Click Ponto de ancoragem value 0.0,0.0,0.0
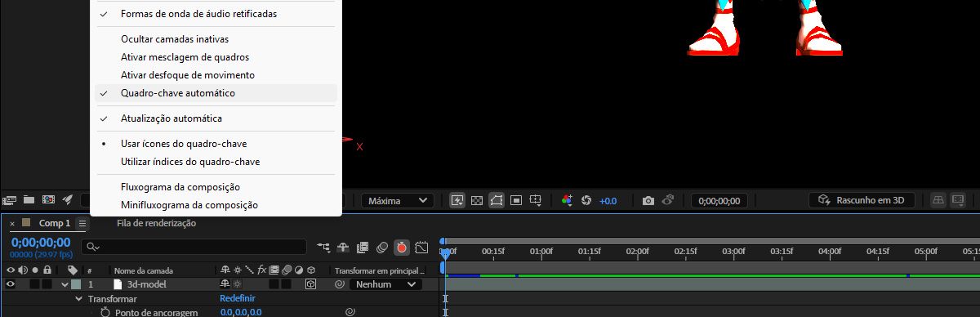 241,312
